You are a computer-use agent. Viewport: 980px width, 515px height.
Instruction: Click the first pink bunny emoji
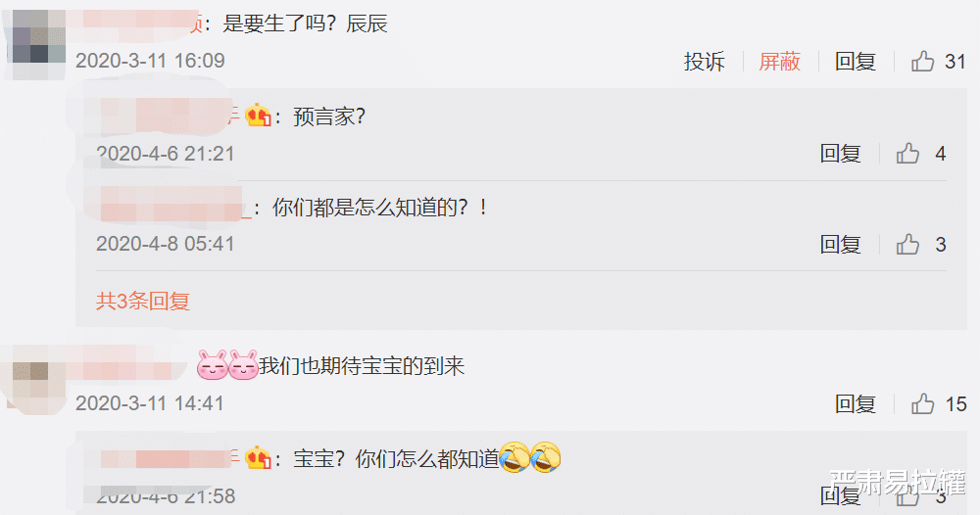213,365
